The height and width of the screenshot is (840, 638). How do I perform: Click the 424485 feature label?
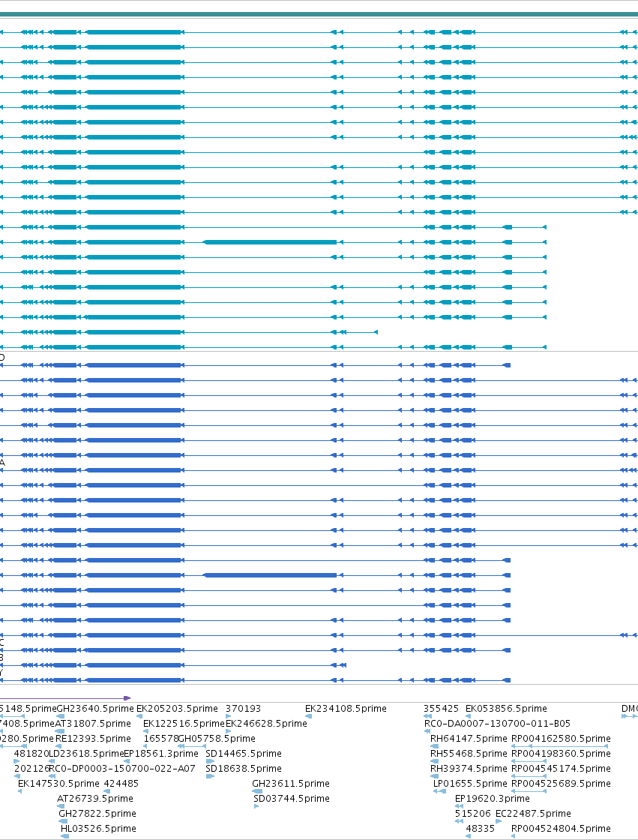click(121, 783)
